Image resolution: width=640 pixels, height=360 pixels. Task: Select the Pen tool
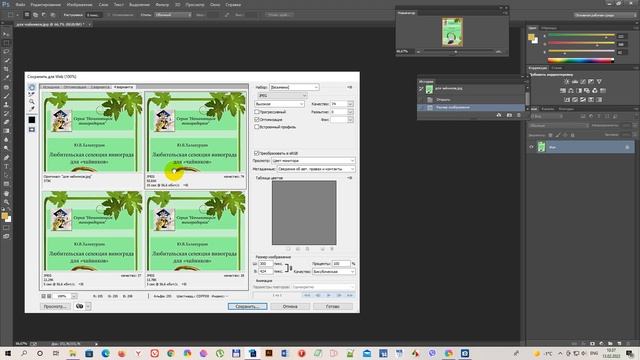(x=6, y=158)
